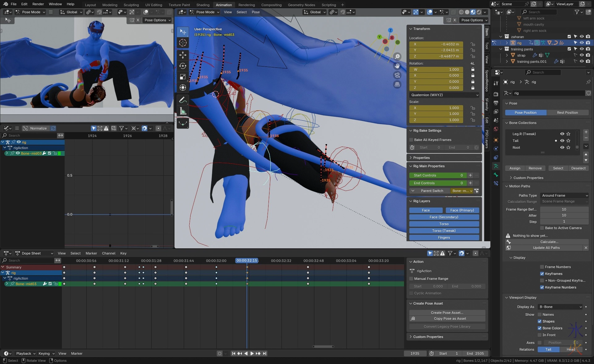Open the Quaternion (WXYZ) rotation mode dropdown

[444, 95]
